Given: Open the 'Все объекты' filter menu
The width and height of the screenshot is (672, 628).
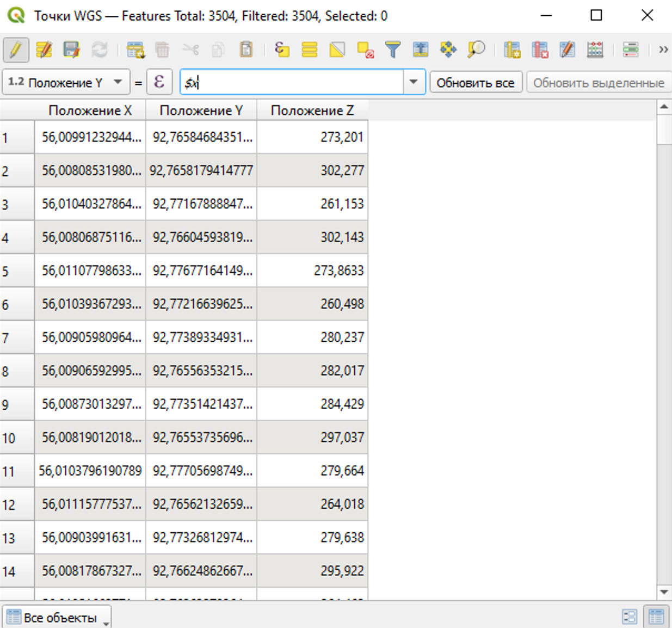Looking at the screenshot, I should 56,618.
